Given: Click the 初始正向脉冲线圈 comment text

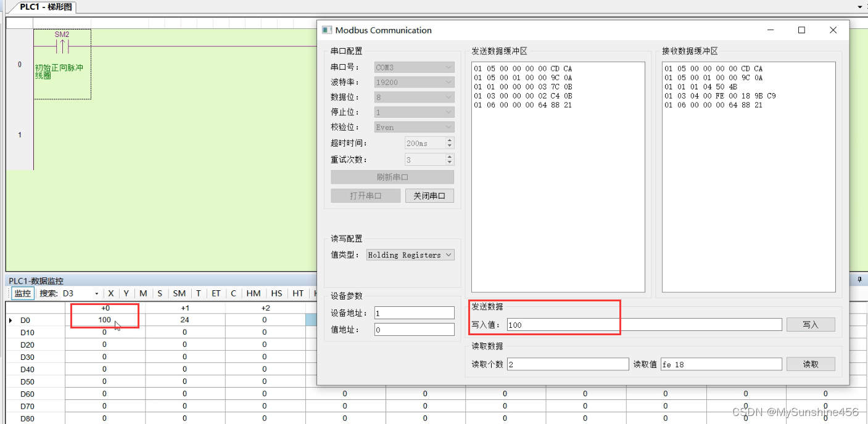Looking at the screenshot, I should coord(59,71).
